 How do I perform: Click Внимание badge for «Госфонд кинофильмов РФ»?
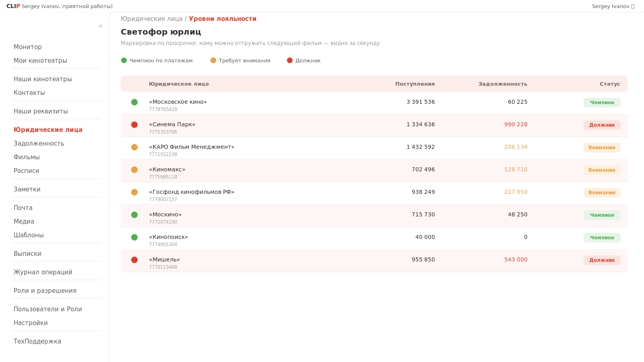(x=602, y=193)
